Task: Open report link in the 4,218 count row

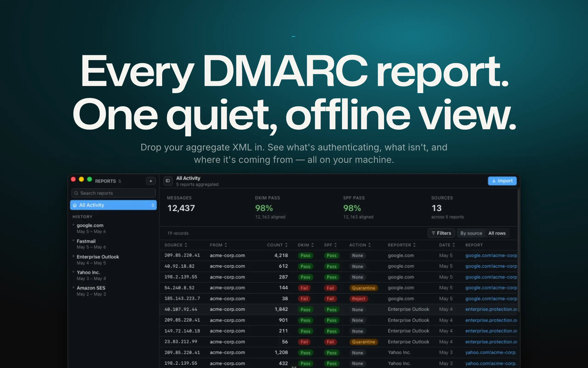Action: (491, 256)
